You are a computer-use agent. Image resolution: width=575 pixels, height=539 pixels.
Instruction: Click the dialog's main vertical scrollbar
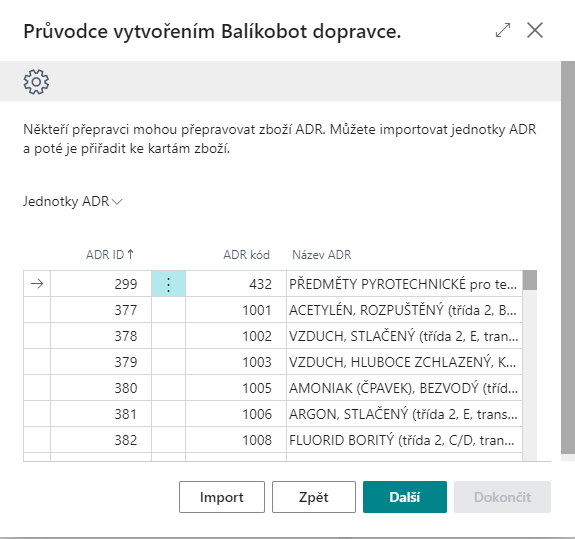point(568,257)
